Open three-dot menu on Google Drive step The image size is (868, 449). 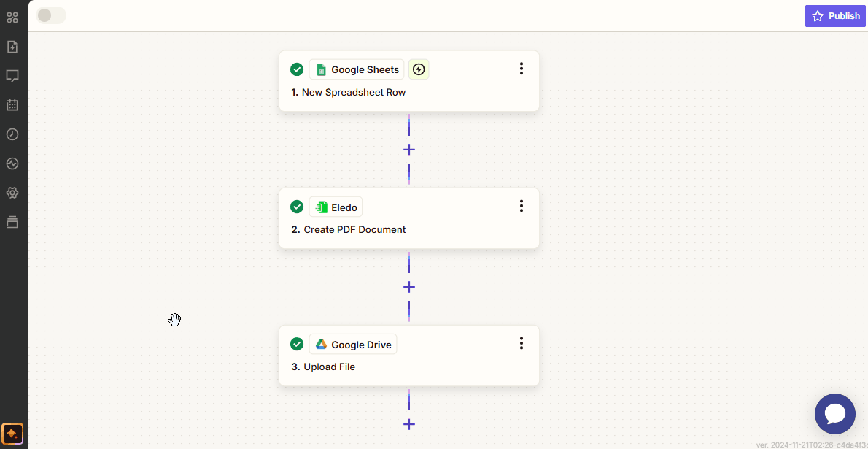pyautogui.click(x=521, y=343)
